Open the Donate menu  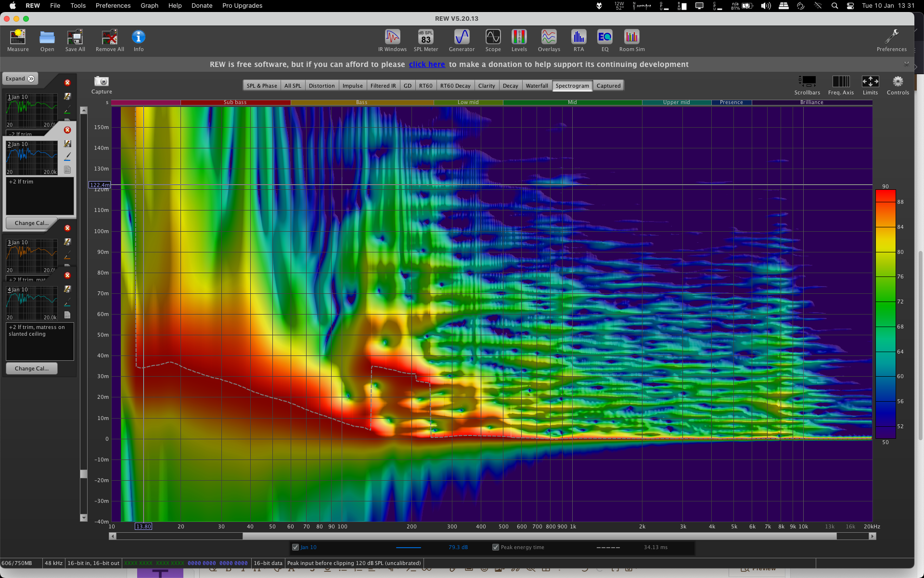(x=202, y=6)
